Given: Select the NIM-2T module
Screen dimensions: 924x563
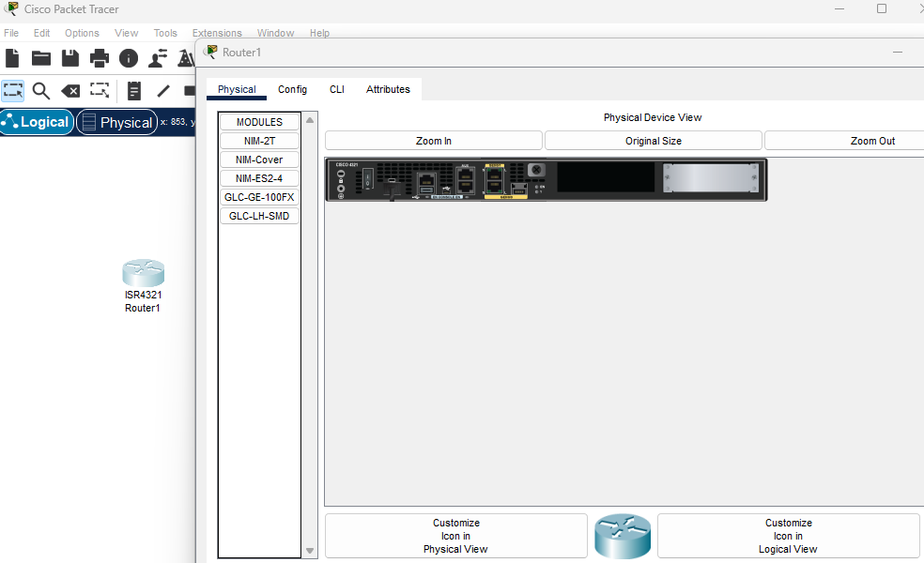Looking at the screenshot, I should 259,141.
